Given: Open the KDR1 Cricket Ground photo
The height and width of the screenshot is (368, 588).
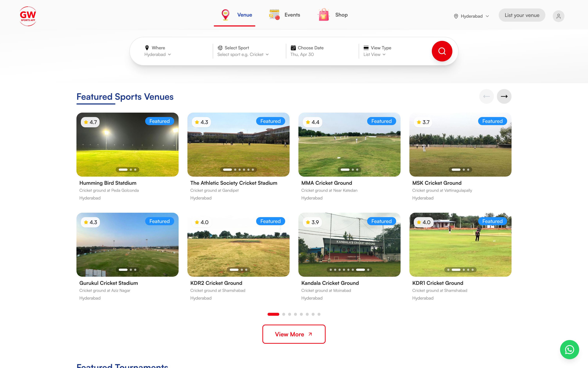Looking at the screenshot, I should pos(460,245).
